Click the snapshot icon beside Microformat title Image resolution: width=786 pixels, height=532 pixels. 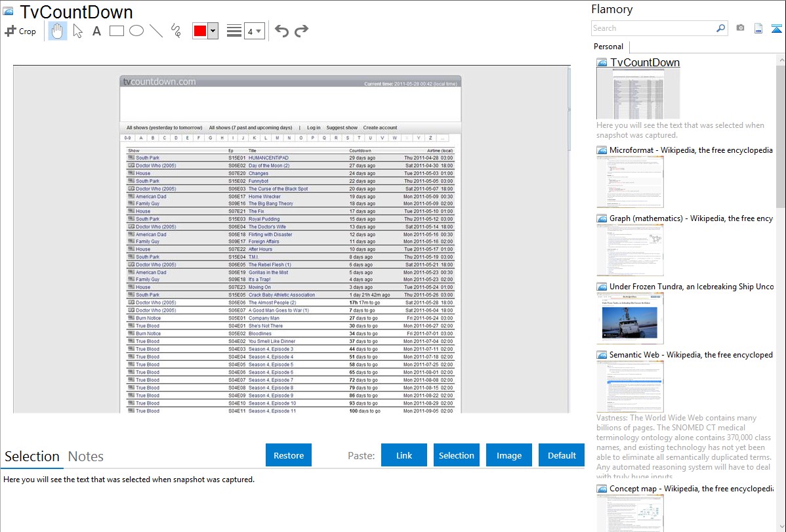tap(602, 150)
